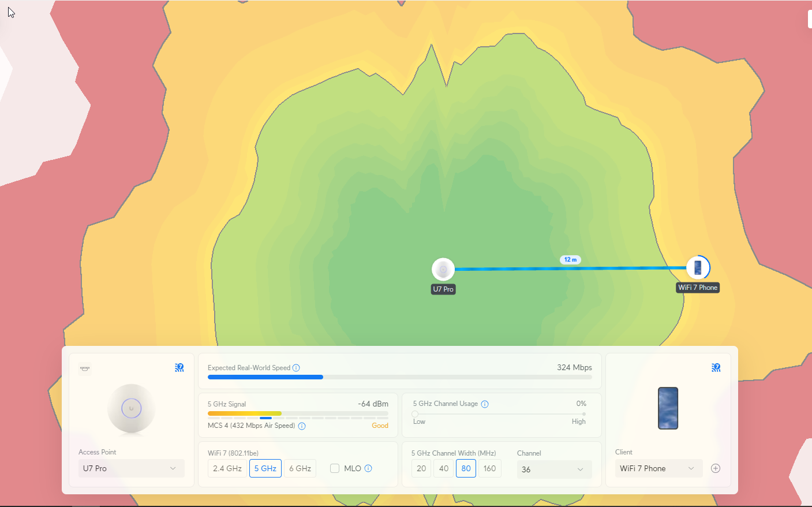Click the WiFi 7 Phone client marker
Viewport: 812px width, 507px height.
coord(698,267)
